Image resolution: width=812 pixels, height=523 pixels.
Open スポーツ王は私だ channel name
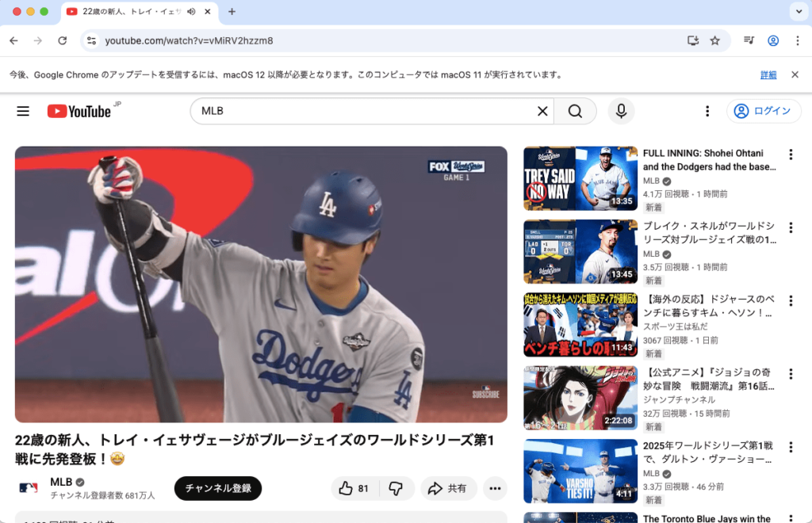[x=676, y=326]
